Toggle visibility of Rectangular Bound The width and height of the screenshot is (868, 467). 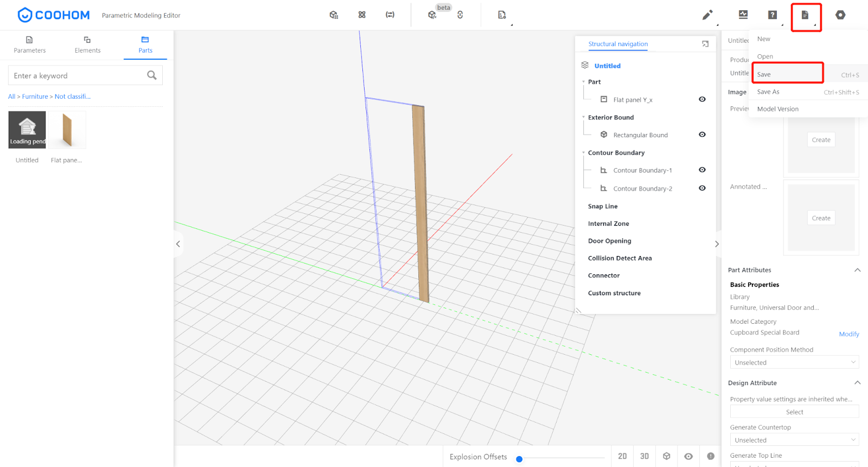[702, 135]
